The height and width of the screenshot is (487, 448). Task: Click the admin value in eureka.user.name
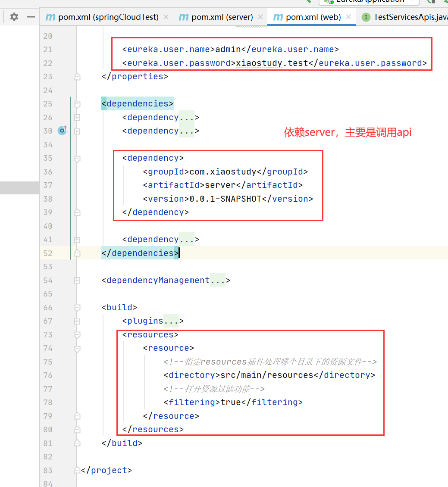pos(228,50)
